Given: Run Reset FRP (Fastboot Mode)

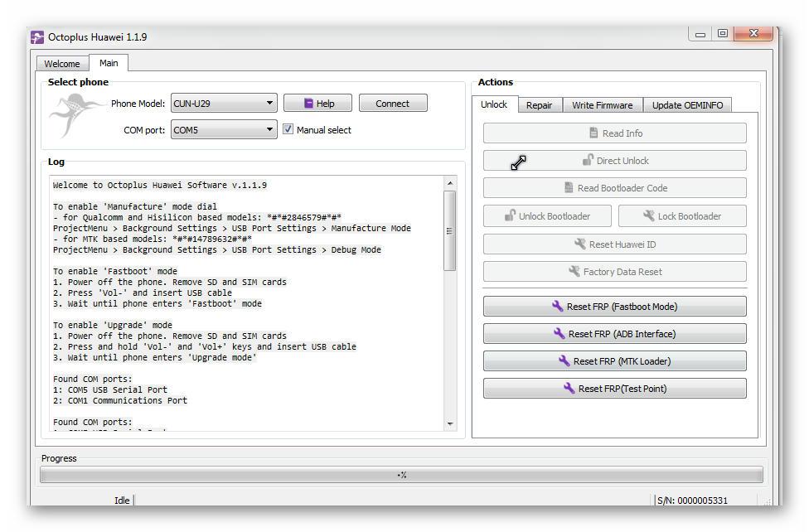Looking at the screenshot, I should 614,306.
